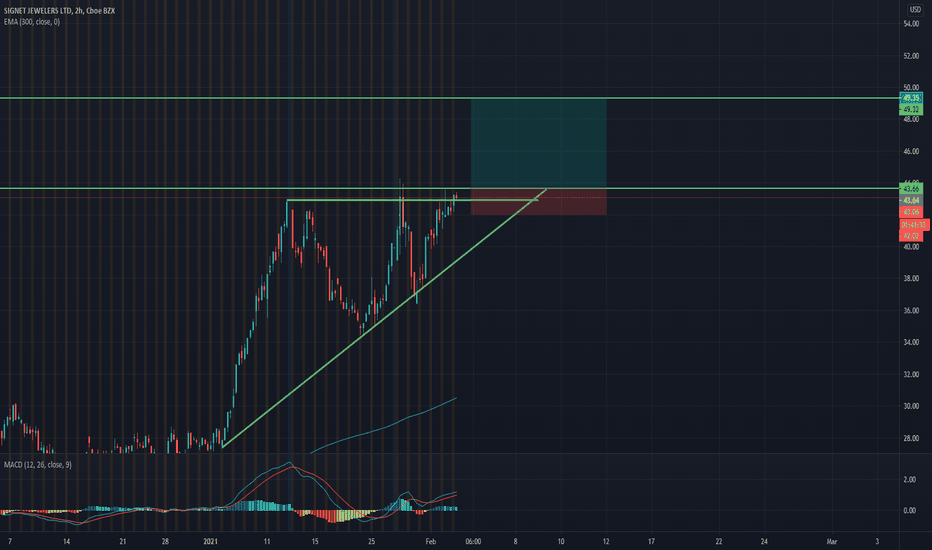This screenshot has width=932, height=550.
Task: Click the 43.06 red price tag
Action: point(911,212)
